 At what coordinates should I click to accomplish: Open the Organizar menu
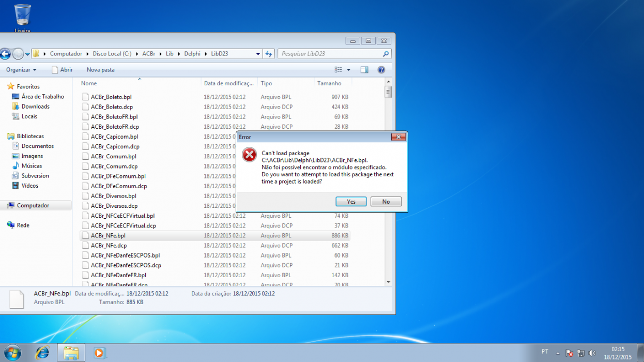[21, 70]
